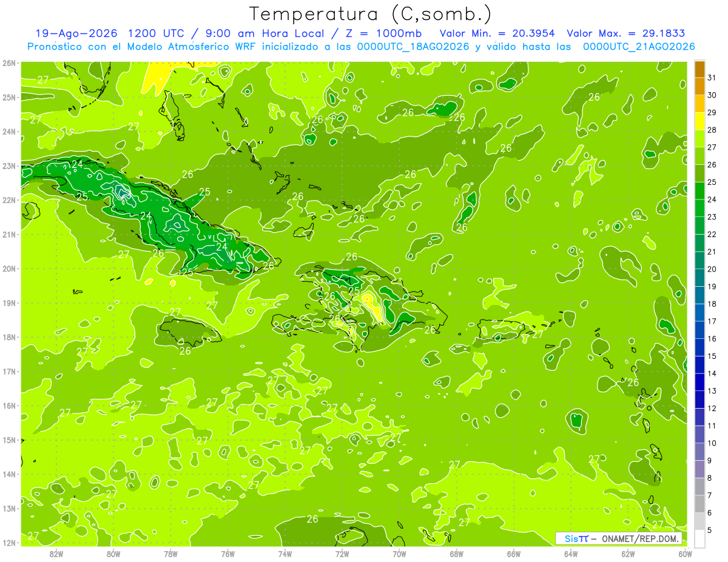This screenshot has height=562, width=728.
Task: Click legend value "5" on the color scale
Action: coord(710,530)
